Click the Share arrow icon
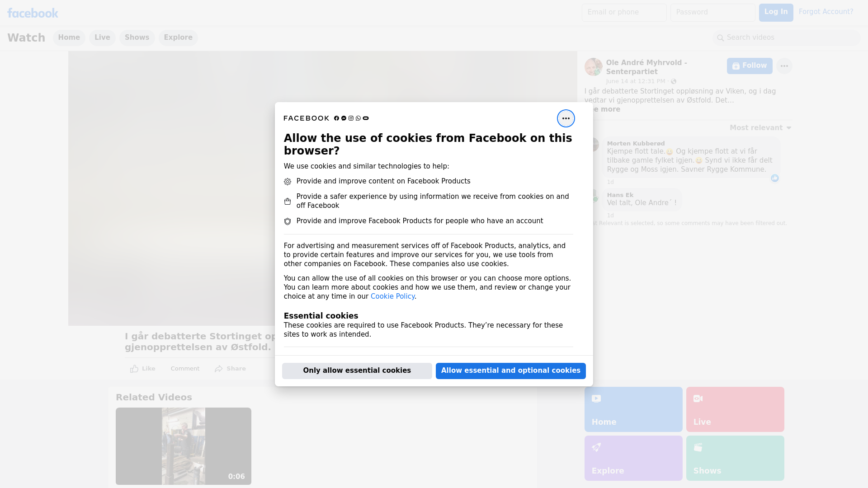The width and height of the screenshot is (868, 488). (x=219, y=369)
